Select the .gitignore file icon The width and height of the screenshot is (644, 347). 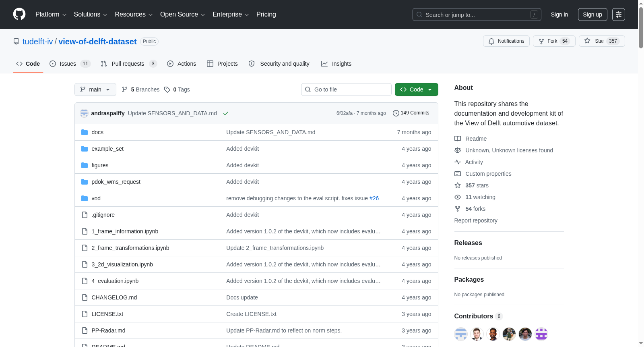85,215
